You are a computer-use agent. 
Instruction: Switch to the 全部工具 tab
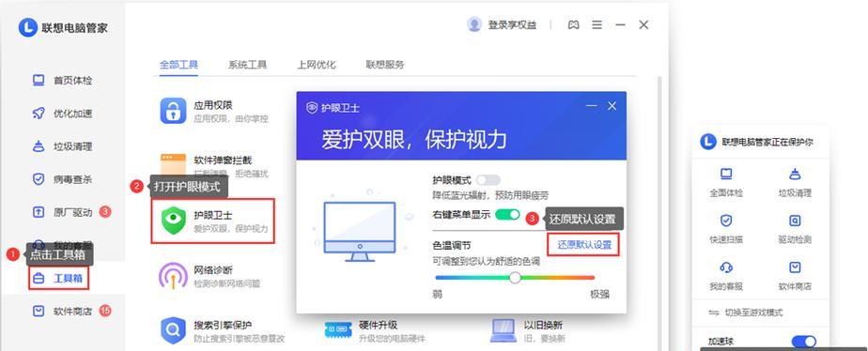coord(178,65)
